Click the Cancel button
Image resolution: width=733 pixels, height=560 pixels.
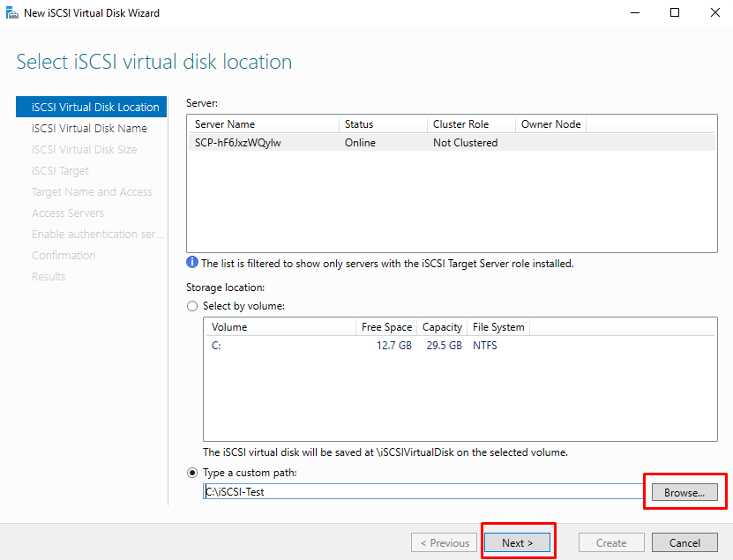(x=684, y=542)
